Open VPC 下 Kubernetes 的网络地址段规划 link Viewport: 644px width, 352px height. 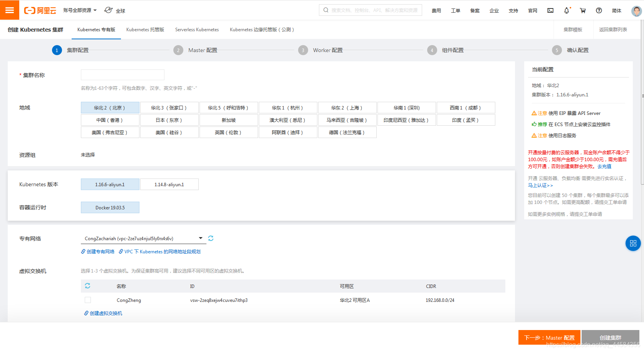pos(160,251)
